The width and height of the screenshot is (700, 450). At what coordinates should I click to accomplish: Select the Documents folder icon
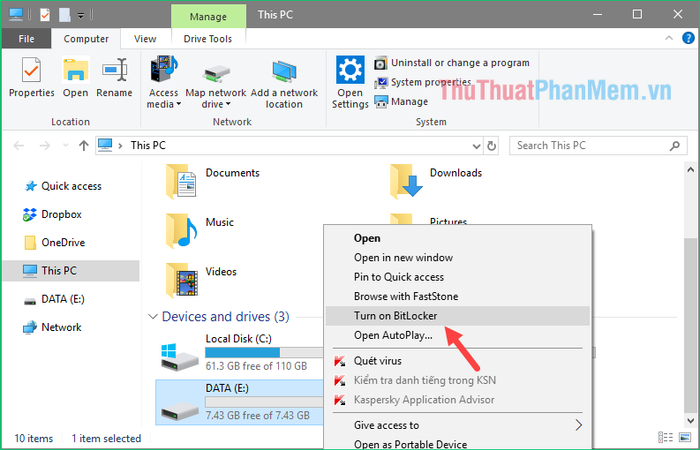tap(181, 181)
